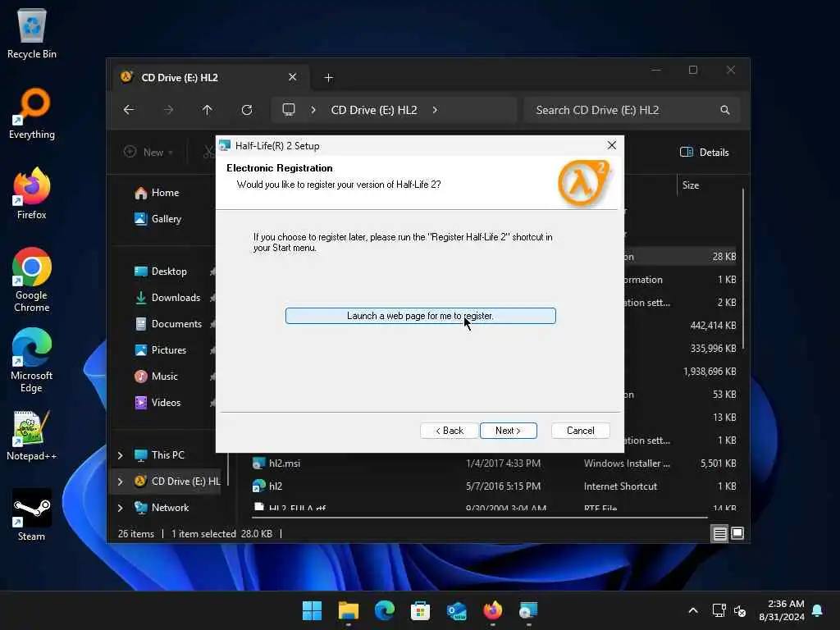The height and width of the screenshot is (630, 840).
Task: Click the network status tray icon
Action: coord(719,610)
